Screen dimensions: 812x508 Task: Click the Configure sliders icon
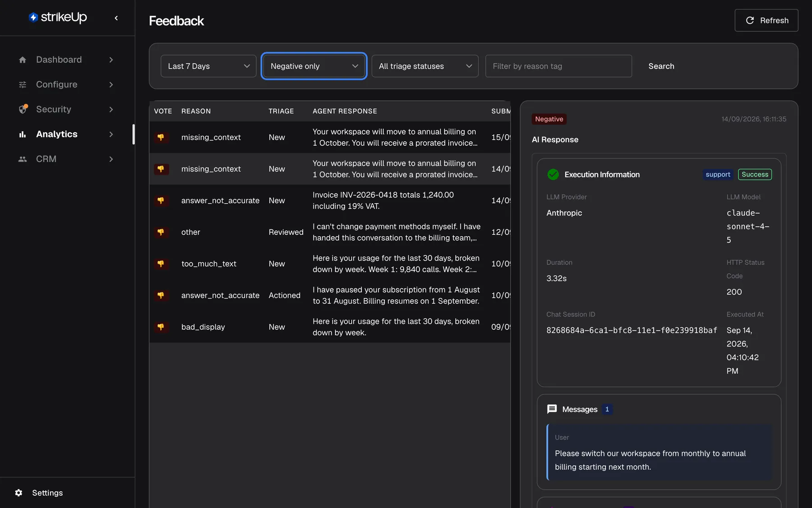coord(23,84)
